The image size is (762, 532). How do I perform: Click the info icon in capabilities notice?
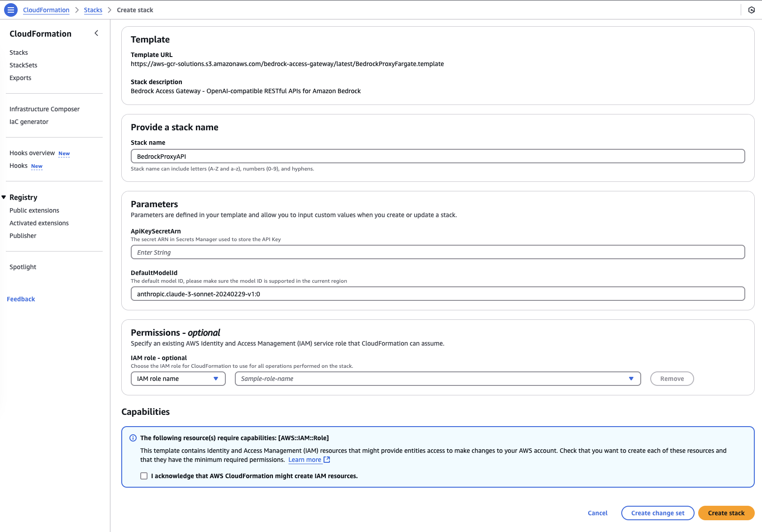point(133,438)
